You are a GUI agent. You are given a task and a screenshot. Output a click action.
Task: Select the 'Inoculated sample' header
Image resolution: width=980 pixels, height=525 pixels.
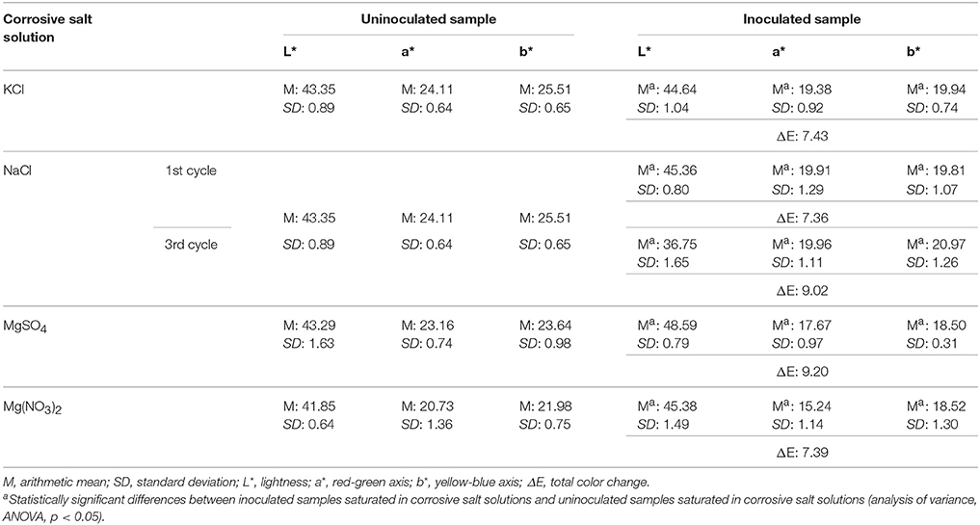click(x=791, y=17)
